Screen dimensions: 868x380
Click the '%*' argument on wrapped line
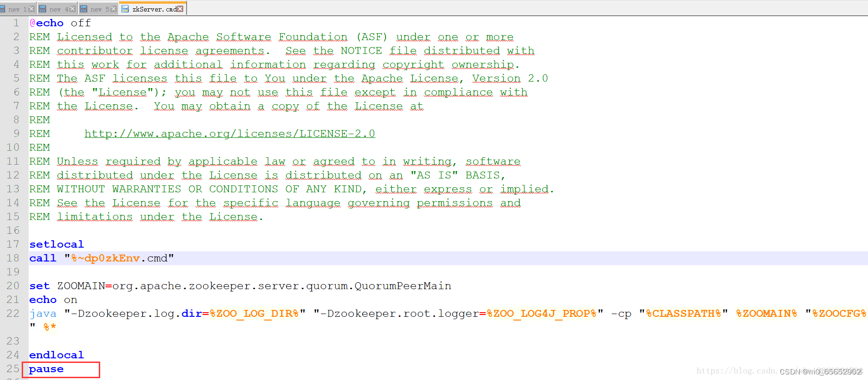point(49,327)
